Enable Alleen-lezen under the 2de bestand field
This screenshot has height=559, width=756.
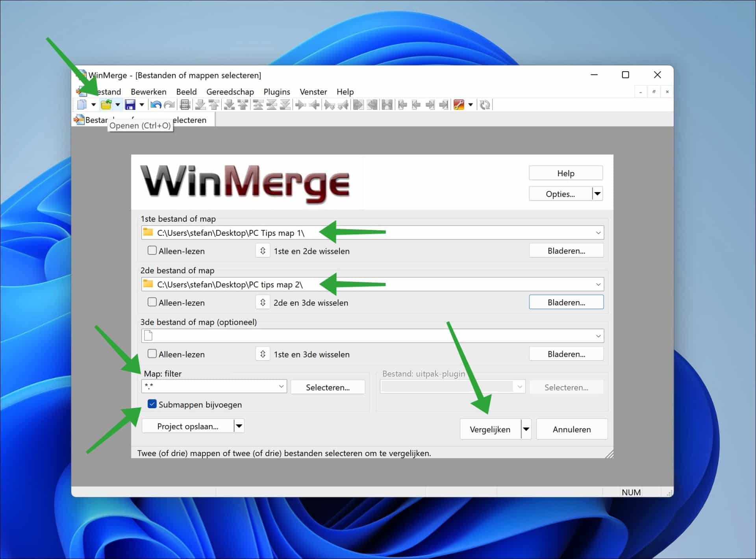[x=152, y=302]
